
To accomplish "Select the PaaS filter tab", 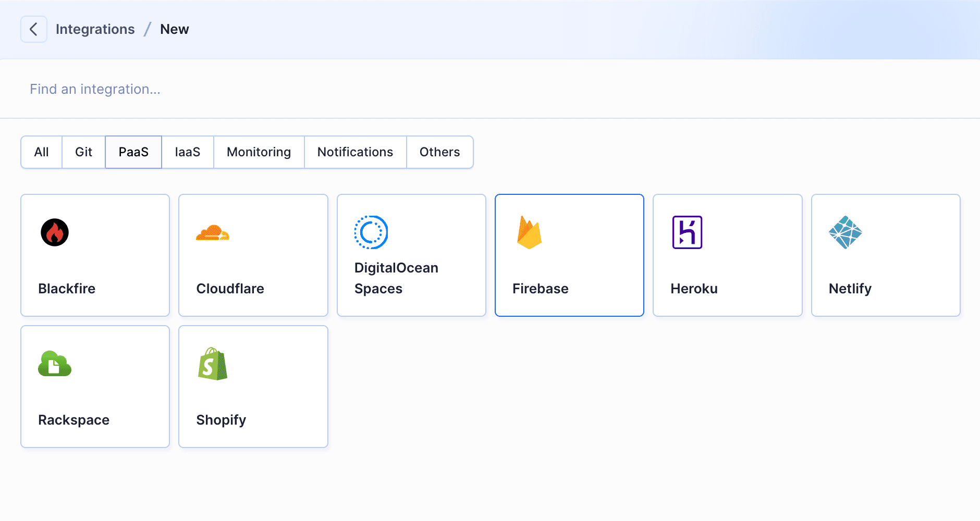I will click(x=133, y=152).
